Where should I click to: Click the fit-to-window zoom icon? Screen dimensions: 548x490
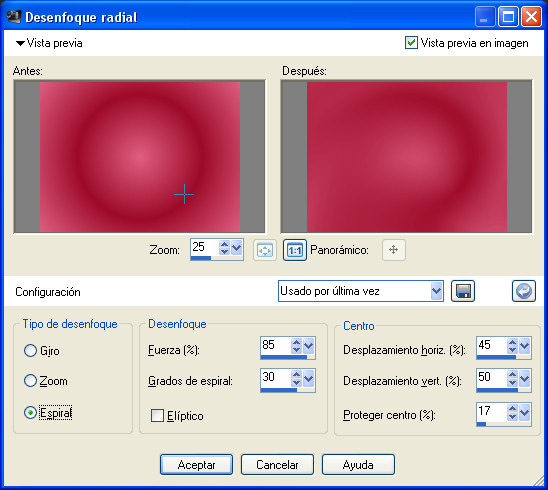(265, 250)
